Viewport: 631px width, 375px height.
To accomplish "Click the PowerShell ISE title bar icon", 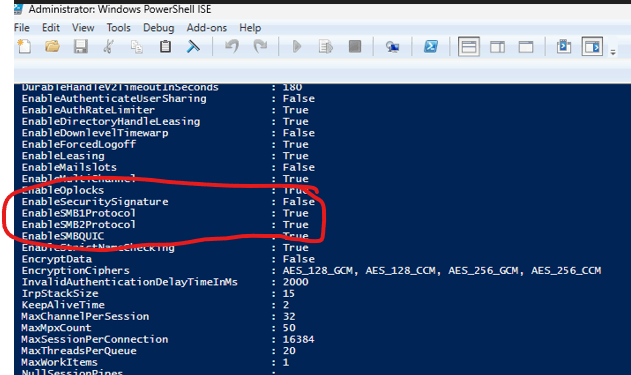I will click(x=18, y=9).
